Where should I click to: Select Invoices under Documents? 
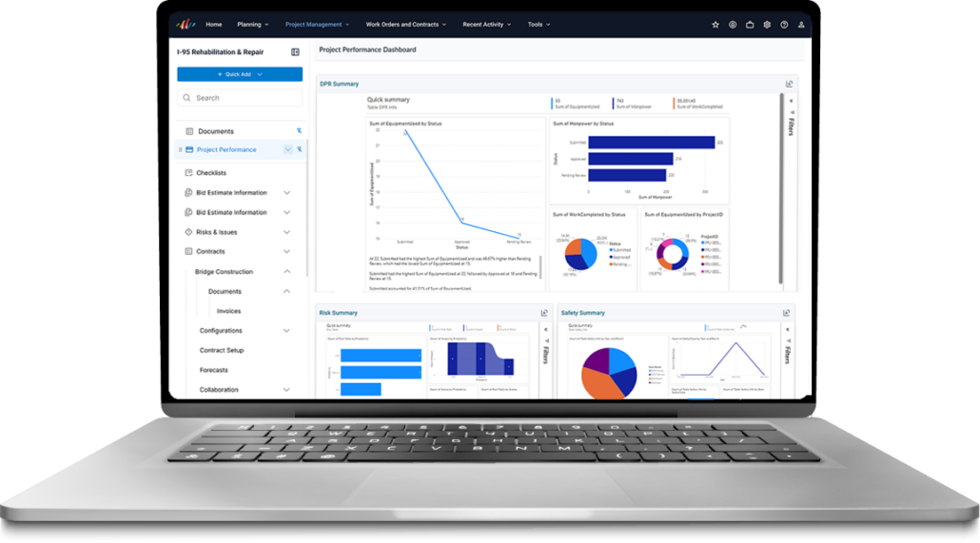(x=228, y=311)
